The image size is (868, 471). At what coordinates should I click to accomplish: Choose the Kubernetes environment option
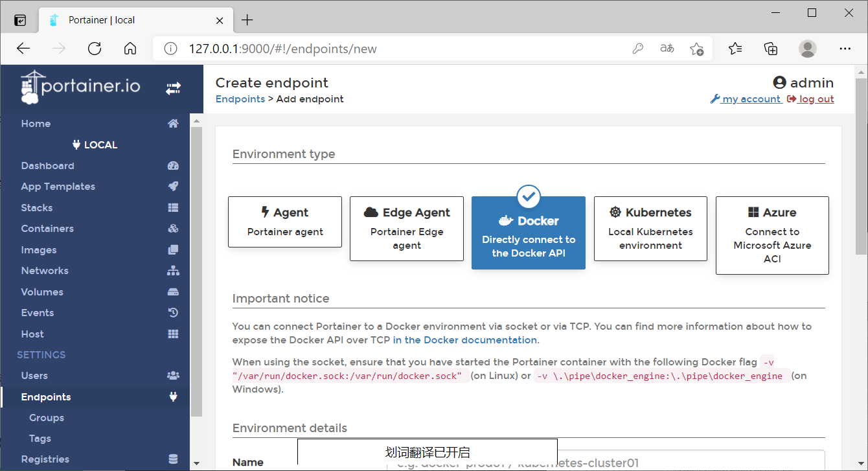pos(650,229)
